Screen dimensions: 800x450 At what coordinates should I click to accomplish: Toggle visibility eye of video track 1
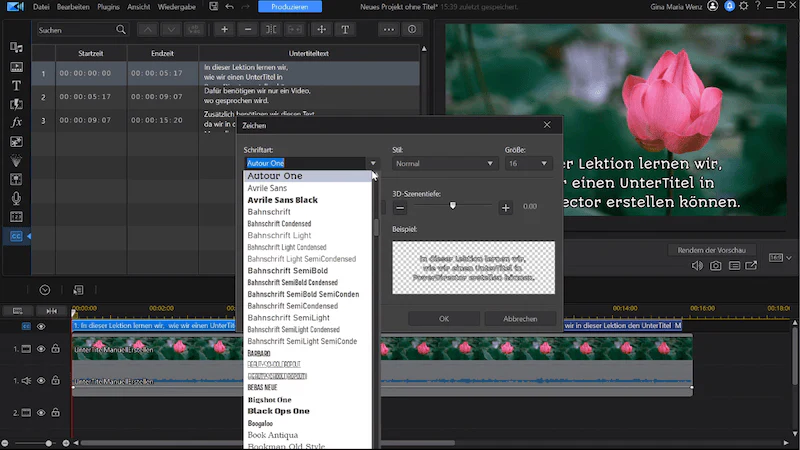[x=41, y=349]
